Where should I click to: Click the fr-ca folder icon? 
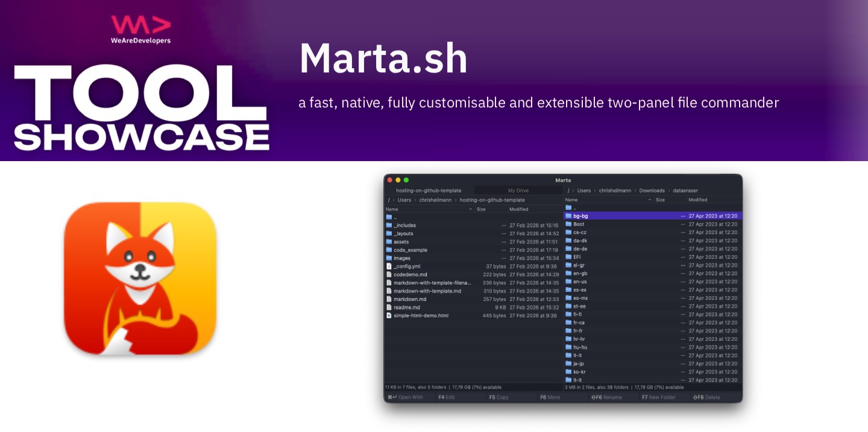click(x=568, y=322)
